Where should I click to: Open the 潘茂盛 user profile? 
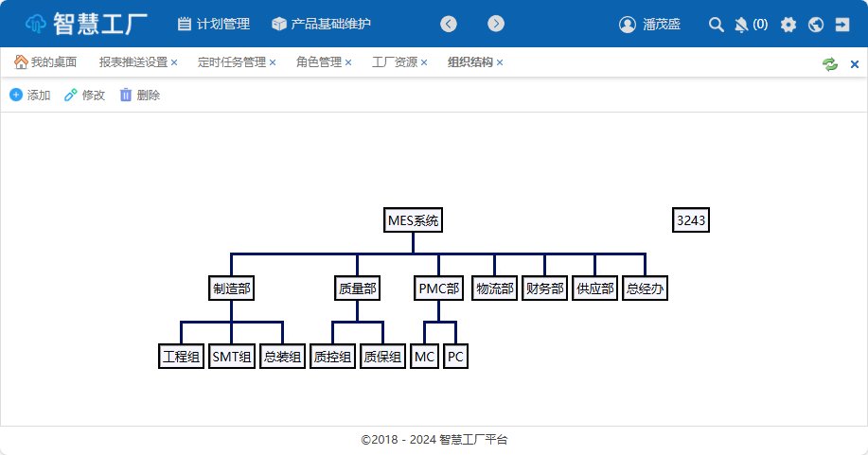pos(650,25)
